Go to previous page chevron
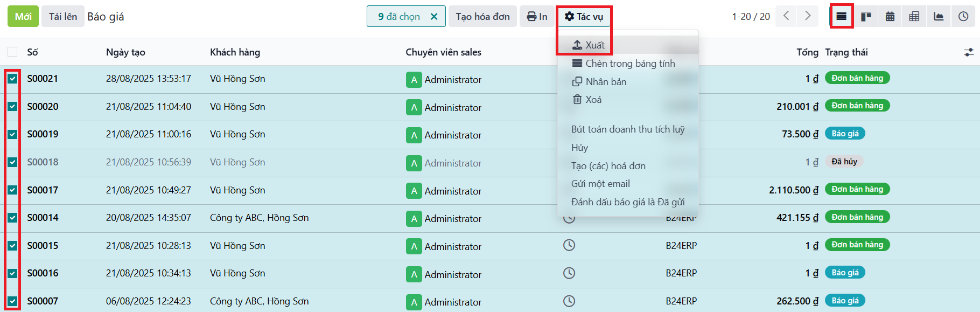This screenshot has width=980, height=312. coord(786,16)
